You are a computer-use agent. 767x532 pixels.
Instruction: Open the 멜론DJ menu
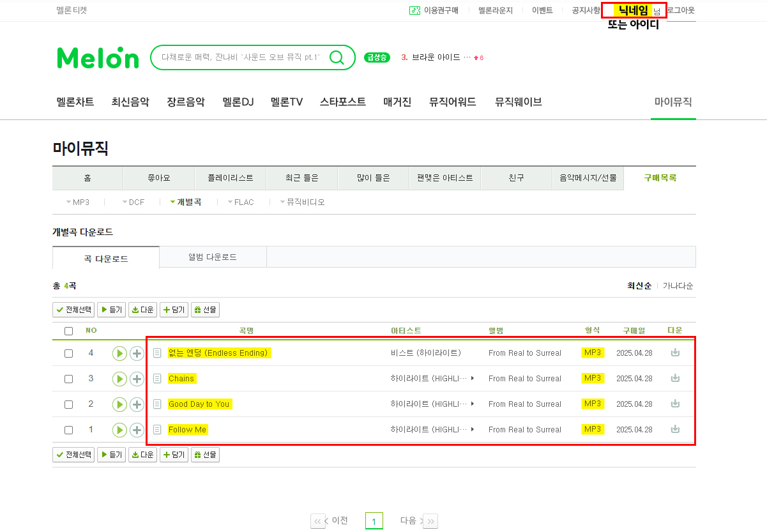tap(238, 102)
